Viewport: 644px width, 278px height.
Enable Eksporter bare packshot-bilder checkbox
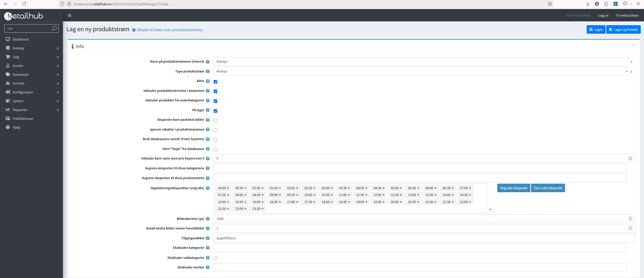215,120
